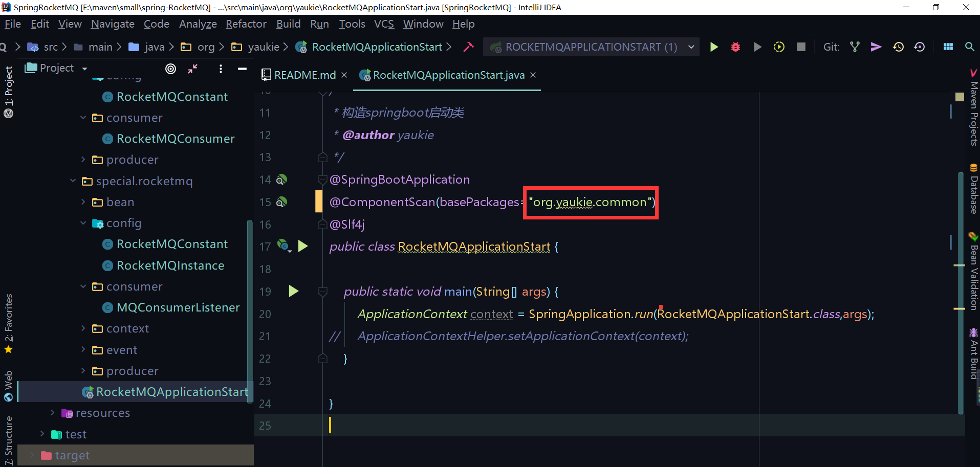980x467 pixels.
Task: Show Git history clock icon
Action: tap(898, 47)
